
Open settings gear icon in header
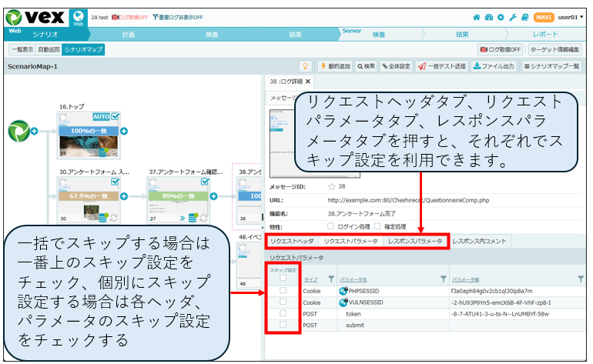tap(501, 18)
